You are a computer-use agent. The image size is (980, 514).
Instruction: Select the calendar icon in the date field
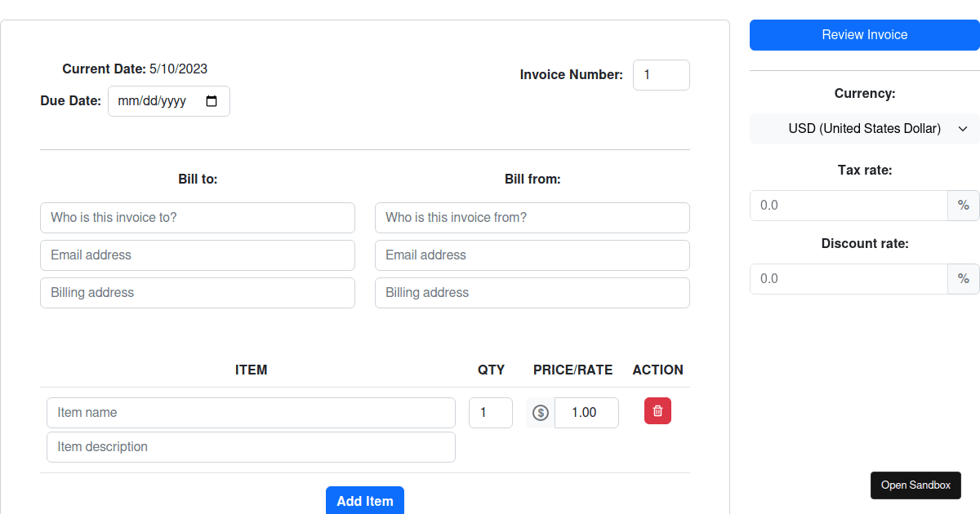pos(213,101)
